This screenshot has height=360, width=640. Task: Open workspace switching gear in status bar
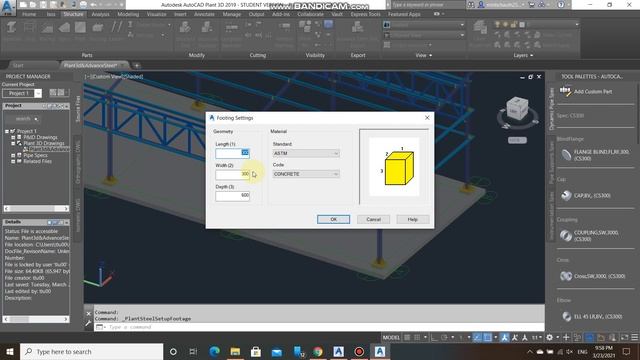549,337
